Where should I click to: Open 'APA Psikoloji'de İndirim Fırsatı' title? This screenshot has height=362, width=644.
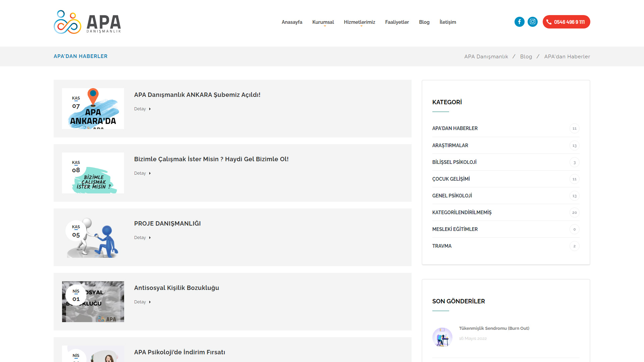click(x=179, y=352)
